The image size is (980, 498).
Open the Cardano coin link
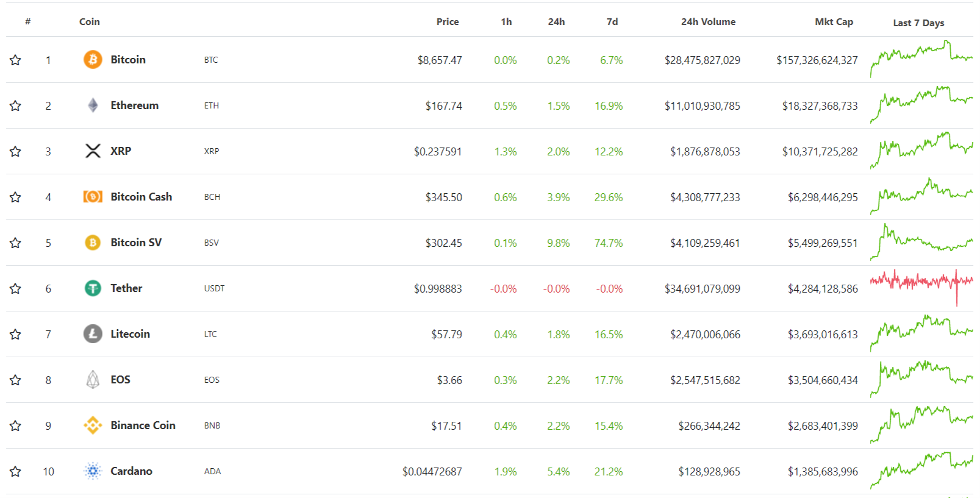[x=131, y=471]
